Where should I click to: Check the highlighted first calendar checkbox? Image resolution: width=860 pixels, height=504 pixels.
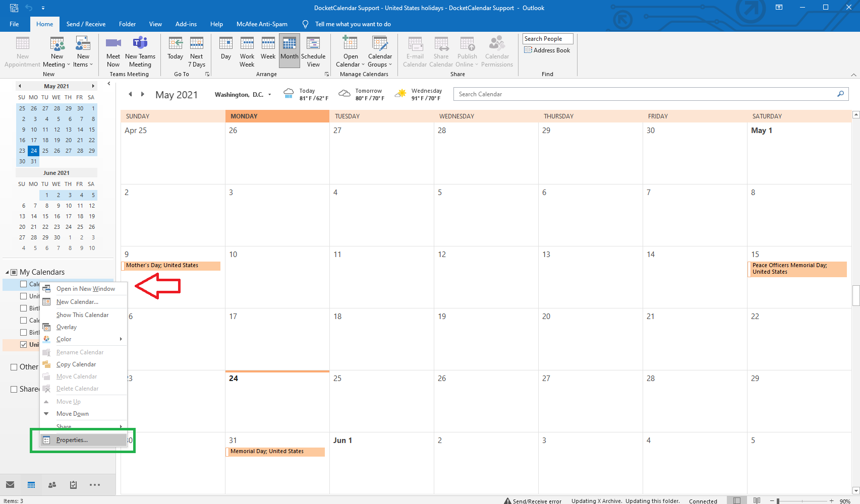pyautogui.click(x=23, y=284)
